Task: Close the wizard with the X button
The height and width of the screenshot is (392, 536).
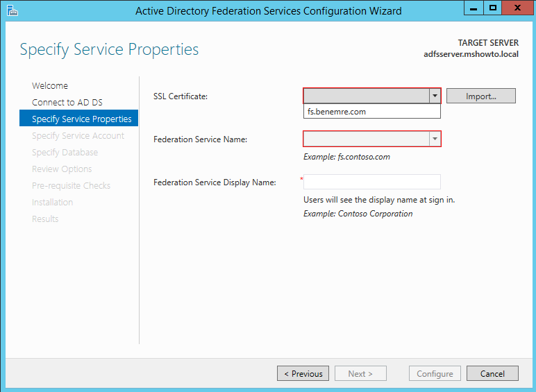Action: point(517,8)
